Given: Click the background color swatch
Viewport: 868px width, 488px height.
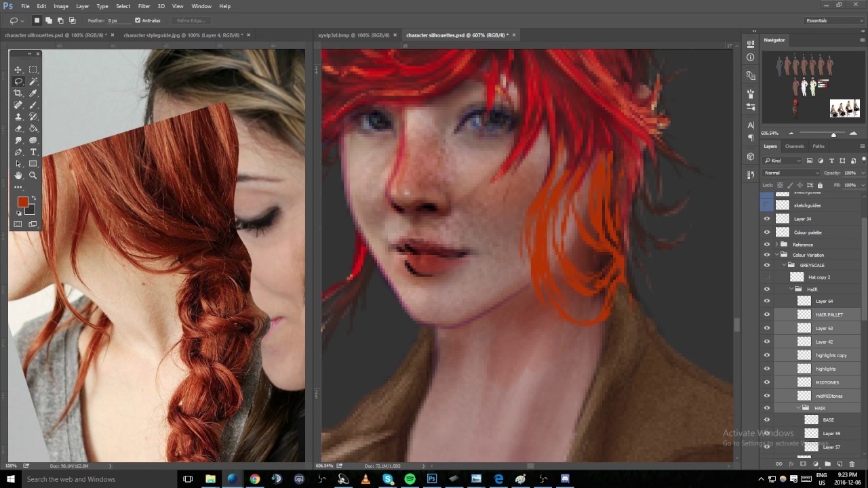Looking at the screenshot, I should (x=30, y=210).
